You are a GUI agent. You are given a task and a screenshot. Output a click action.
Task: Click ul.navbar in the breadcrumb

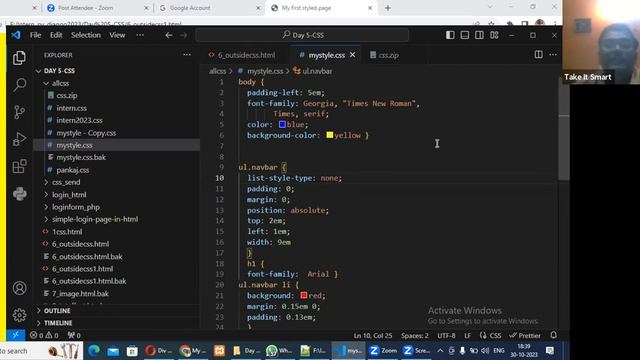317,71
